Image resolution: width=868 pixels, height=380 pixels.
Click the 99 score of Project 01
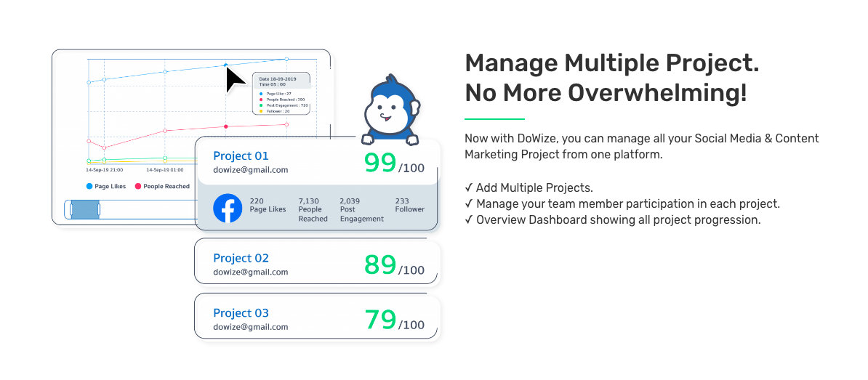pyautogui.click(x=380, y=163)
